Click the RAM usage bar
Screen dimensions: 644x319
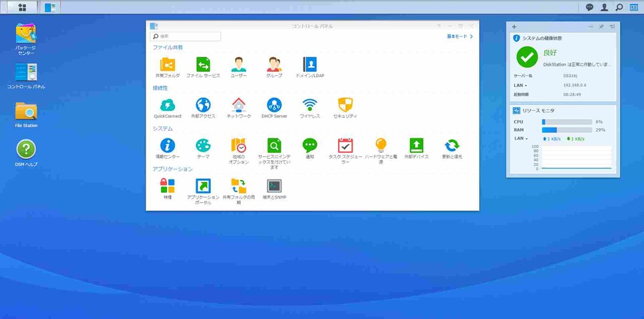(x=567, y=130)
